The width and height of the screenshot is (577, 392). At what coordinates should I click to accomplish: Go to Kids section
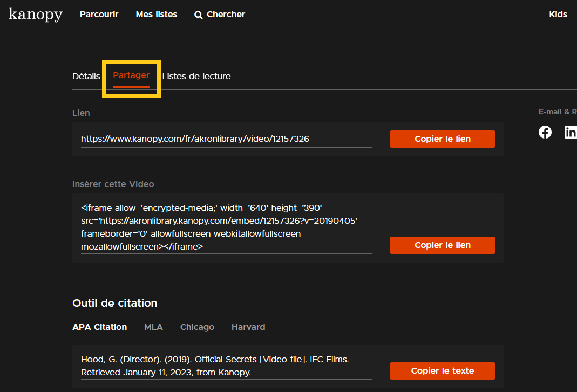(x=558, y=15)
